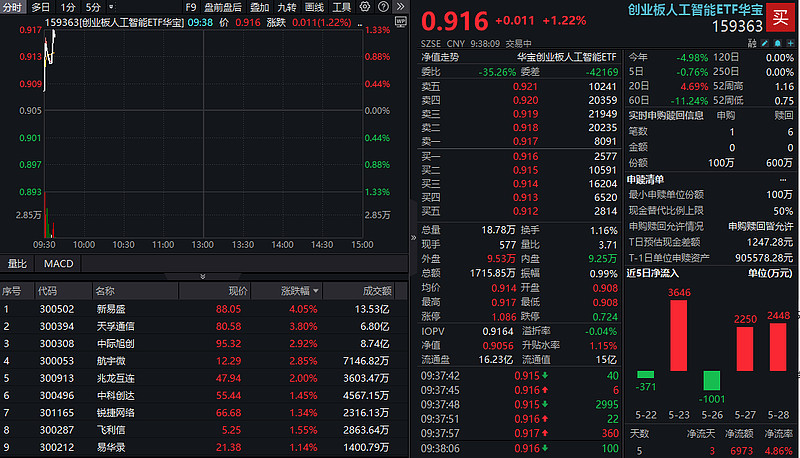The height and width of the screenshot is (458, 800).
Task: Open the help question mark icon
Action: [x=383, y=7]
